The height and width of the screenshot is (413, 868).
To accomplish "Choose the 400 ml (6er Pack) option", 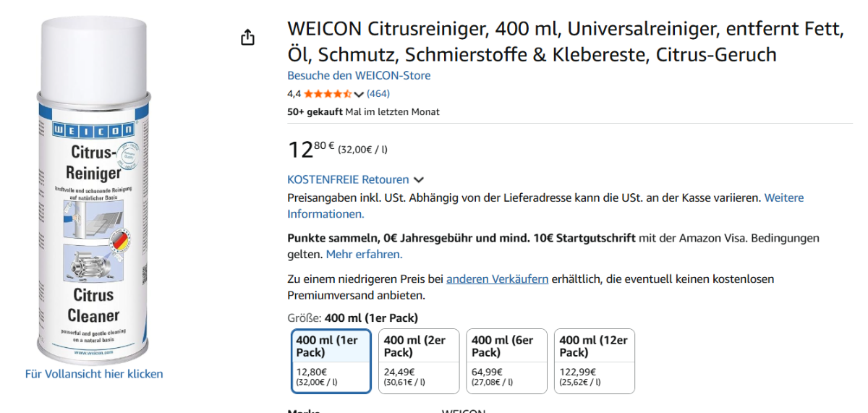I will click(x=506, y=361).
